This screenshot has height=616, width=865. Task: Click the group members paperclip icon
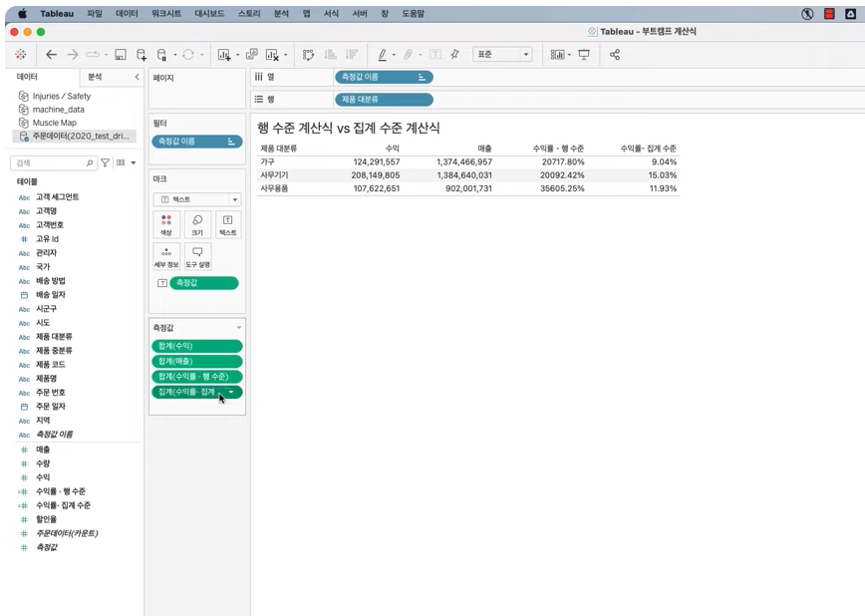pyautogui.click(x=408, y=54)
